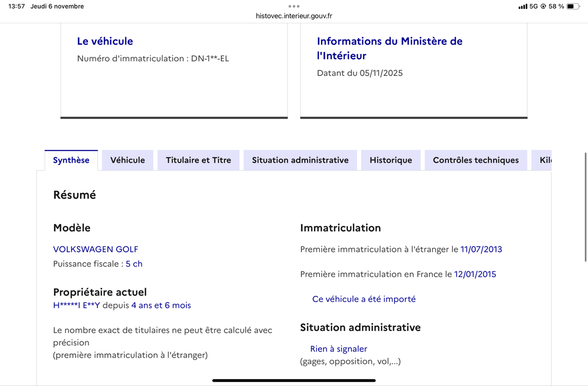This screenshot has width=588, height=386.
Task: Click 'Datant du 05/11/2025' text
Action: (360, 73)
